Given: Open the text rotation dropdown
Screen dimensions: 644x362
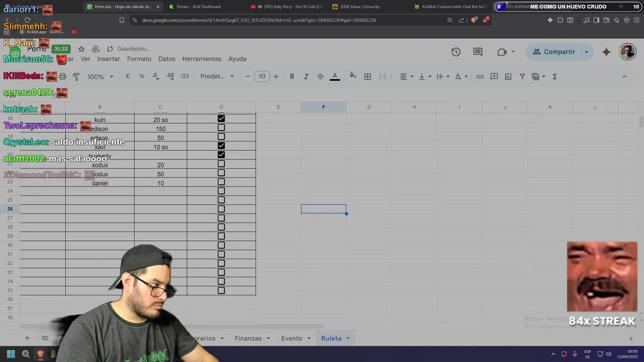Looking at the screenshot, I should coord(461,76).
